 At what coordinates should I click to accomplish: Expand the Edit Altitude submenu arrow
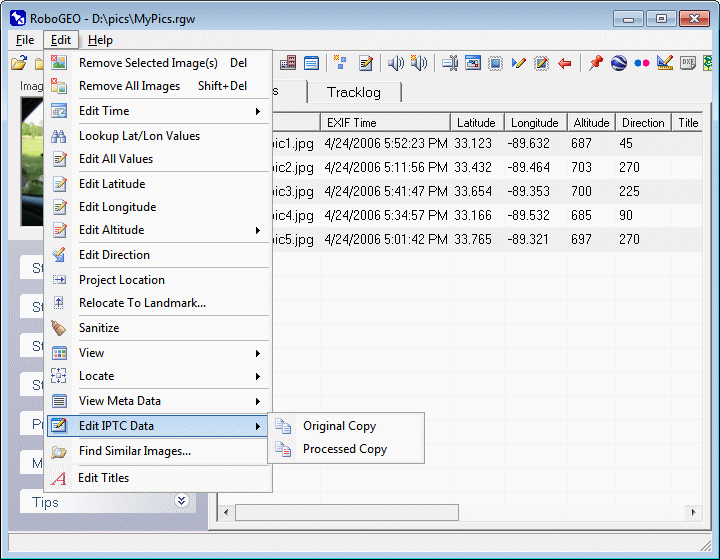pyautogui.click(x=258, y=230)
